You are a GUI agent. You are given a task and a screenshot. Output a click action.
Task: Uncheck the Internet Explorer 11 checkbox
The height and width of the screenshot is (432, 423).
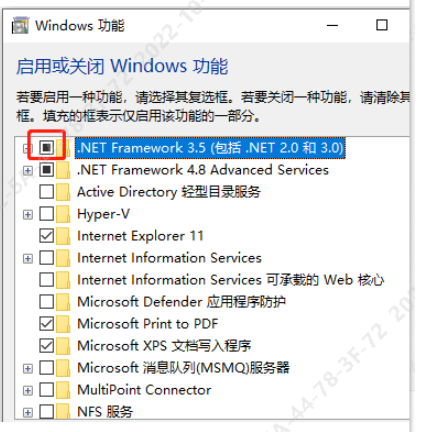[46, 236]
